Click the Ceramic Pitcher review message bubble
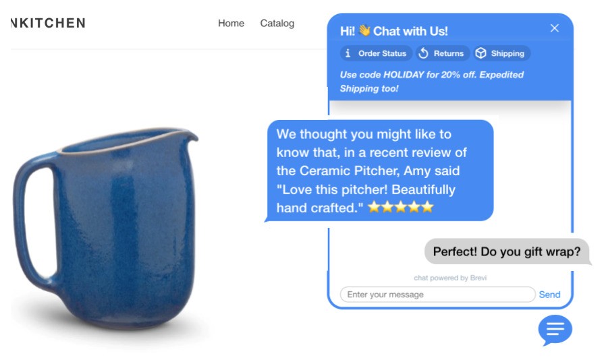Viewport: 606px width, 364px height. click(x=379, y=171)
